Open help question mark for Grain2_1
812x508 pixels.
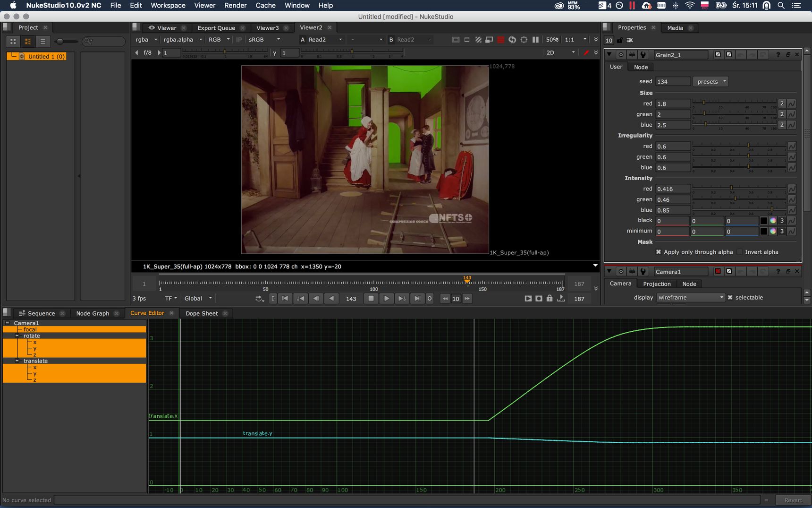point(778,55)
